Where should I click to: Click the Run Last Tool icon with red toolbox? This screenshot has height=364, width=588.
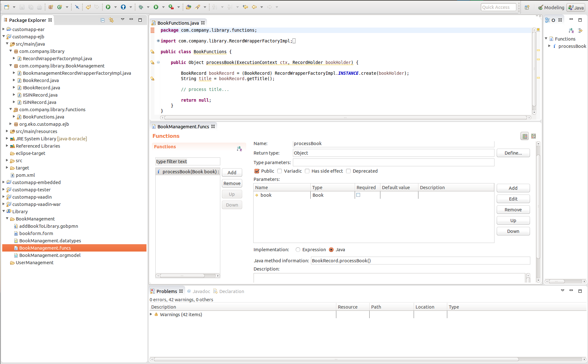171,7
